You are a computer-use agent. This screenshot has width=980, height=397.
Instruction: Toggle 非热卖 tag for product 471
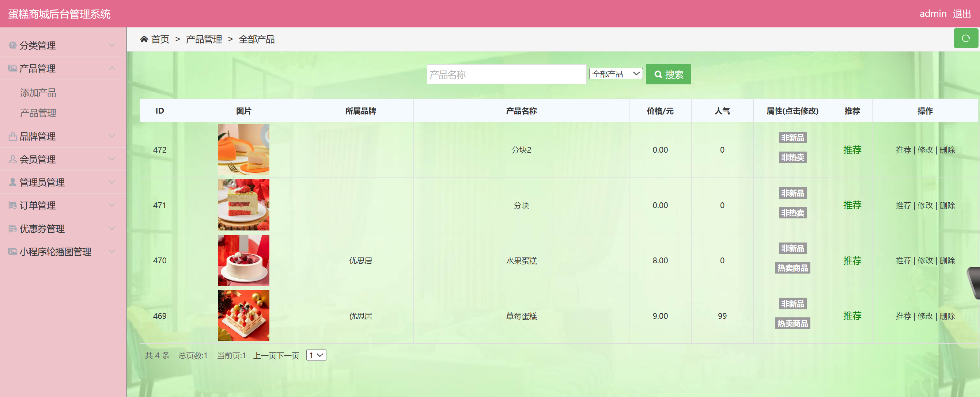tap(792, 213)
